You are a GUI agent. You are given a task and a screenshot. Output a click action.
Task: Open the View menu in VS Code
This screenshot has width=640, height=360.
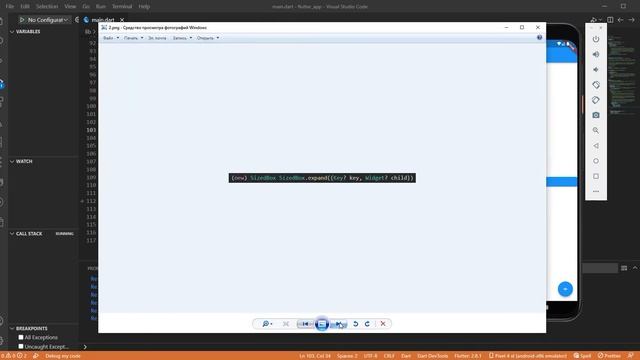click(x=70, y=7)
